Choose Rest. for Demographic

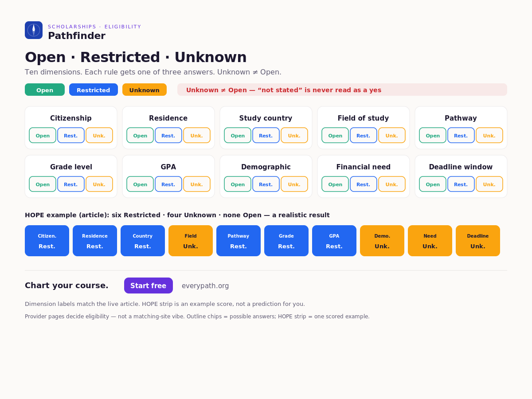(x=266, y=184)
